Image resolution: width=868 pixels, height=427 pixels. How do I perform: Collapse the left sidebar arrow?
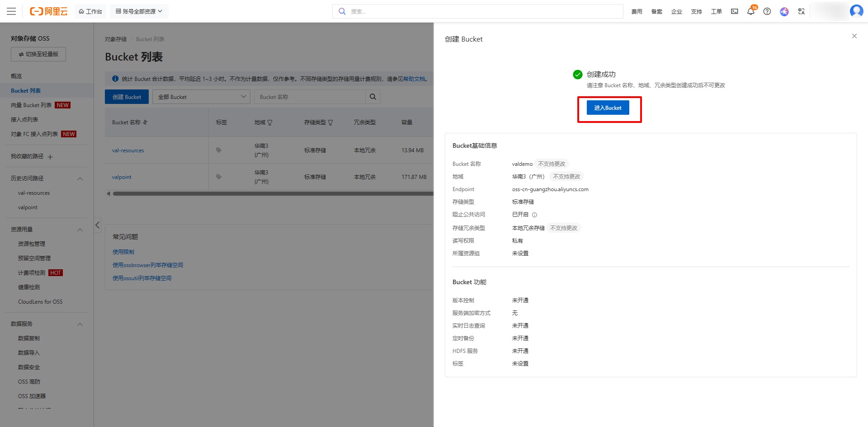[x=97, y=225]
